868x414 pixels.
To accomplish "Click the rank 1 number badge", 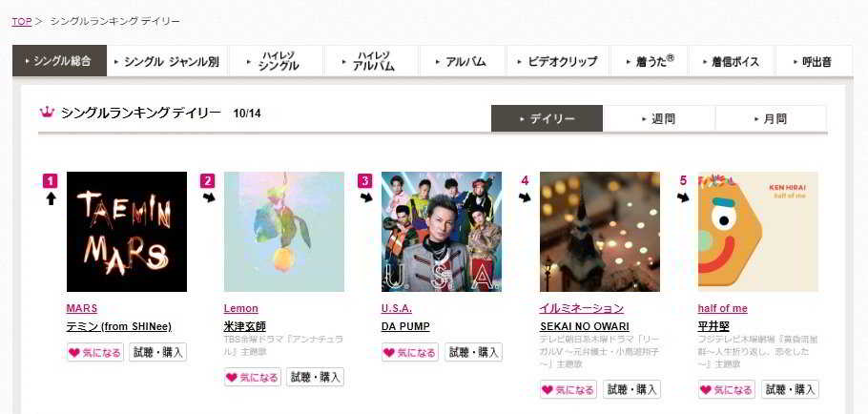I will [50, 181].
